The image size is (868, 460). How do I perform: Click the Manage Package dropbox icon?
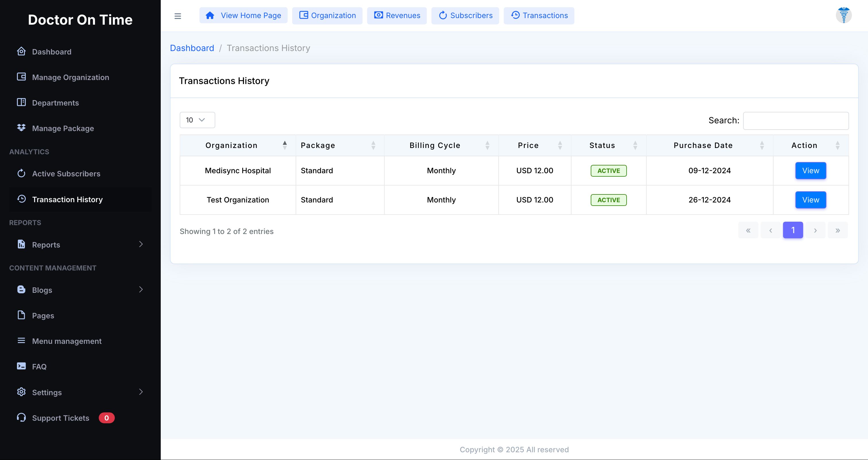(x=21, y=128)
